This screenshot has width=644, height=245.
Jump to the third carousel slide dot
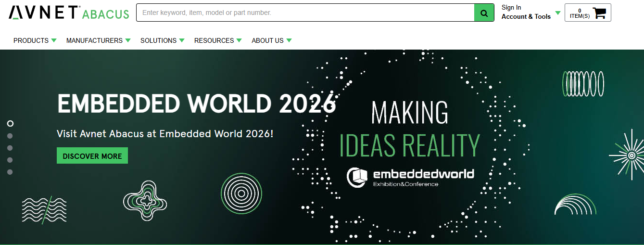[10, 148]
